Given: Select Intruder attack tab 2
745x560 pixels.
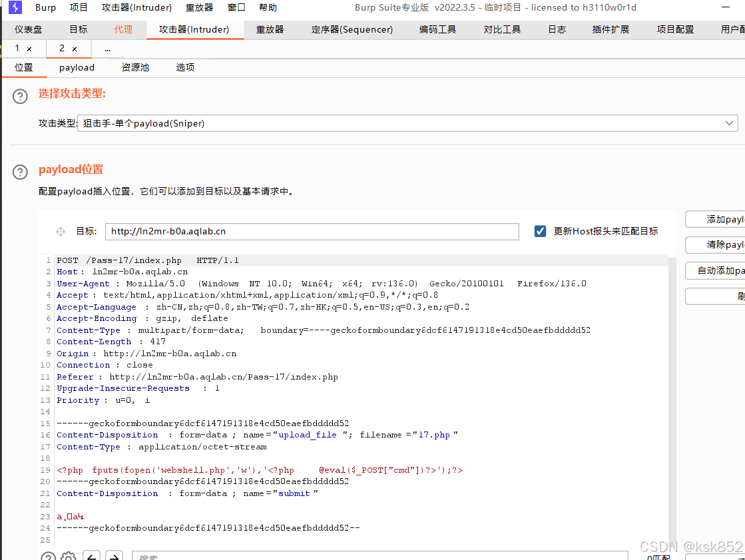Looking at the screenshot, I should pyautogui.click(x=62, y=49).
